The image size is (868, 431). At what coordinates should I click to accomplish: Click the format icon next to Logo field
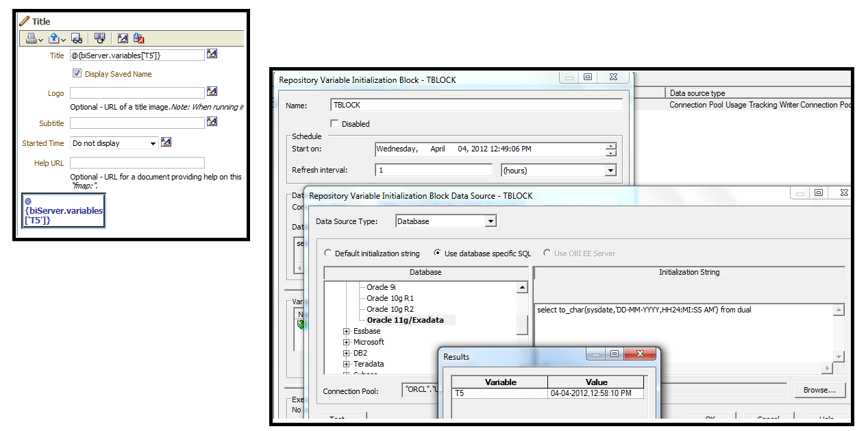pyautogui.click(x=212, y=91)
